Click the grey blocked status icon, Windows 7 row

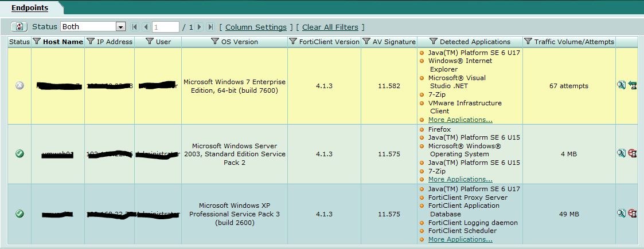click(x=19, y=85)
